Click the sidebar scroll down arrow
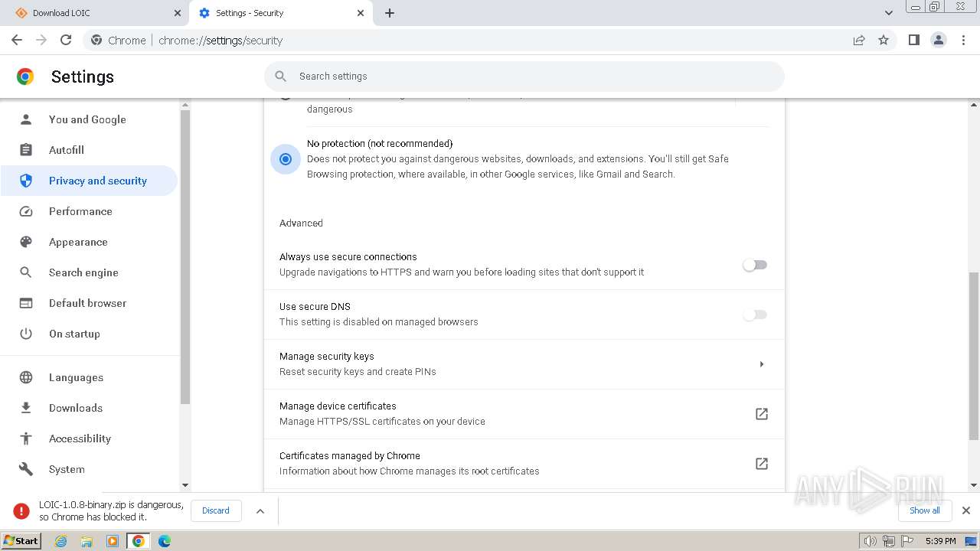The width and height of the screenshot is (980, 551). coord(185,485)
